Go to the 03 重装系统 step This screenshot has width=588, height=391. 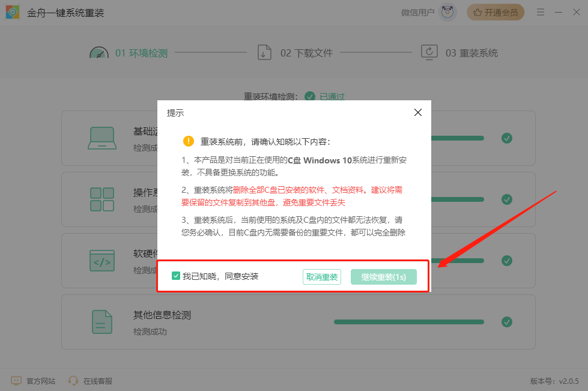[x=471, y=53]
